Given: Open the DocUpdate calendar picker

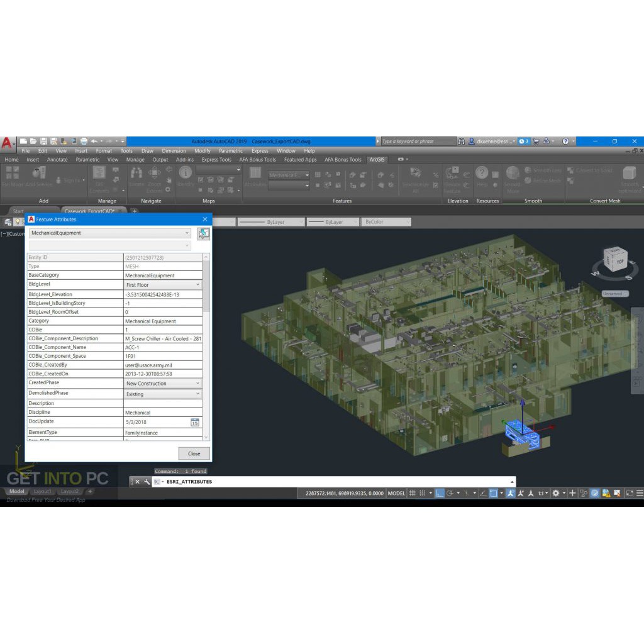Looking at the screenshot, I should pyautogui.click(x=195, y=422).
